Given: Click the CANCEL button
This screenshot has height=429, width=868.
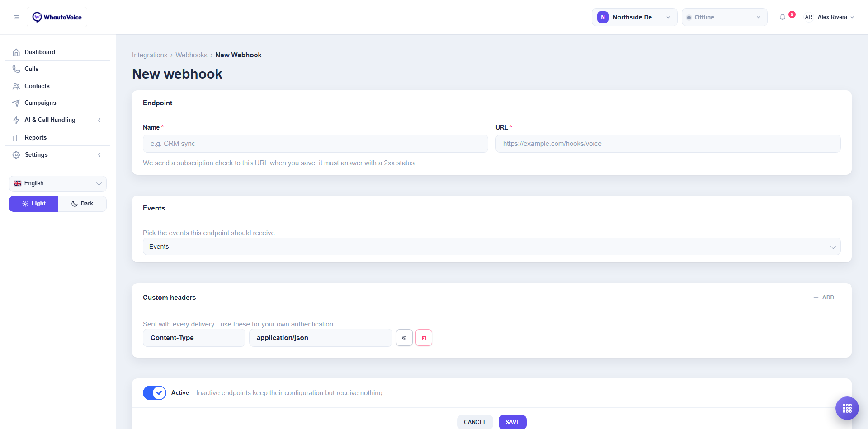Looking at the screenshot, I should tap(475, 422).
